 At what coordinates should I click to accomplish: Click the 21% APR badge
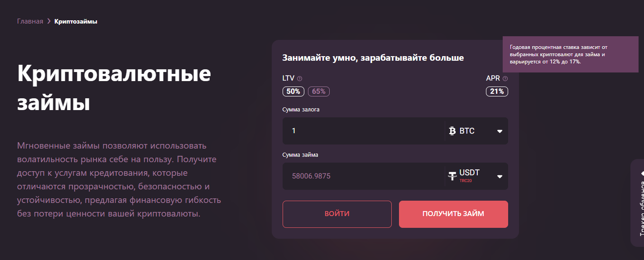click(497, 91)
